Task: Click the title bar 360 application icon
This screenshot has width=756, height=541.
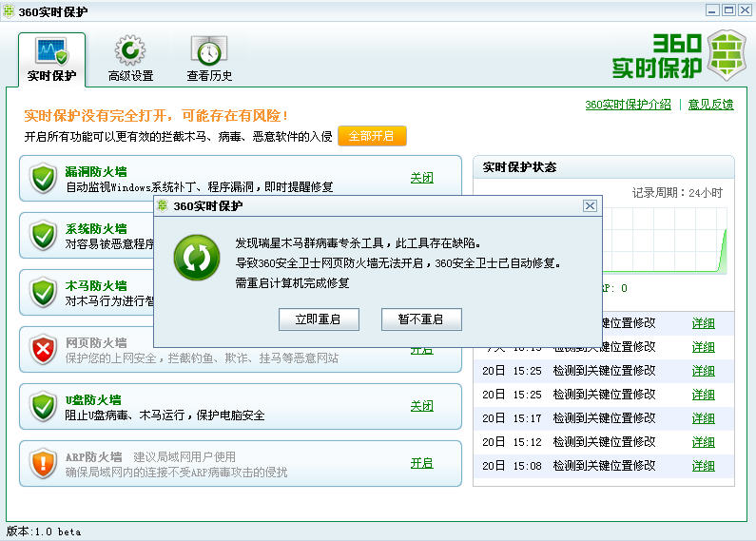Action: [9, 11]
